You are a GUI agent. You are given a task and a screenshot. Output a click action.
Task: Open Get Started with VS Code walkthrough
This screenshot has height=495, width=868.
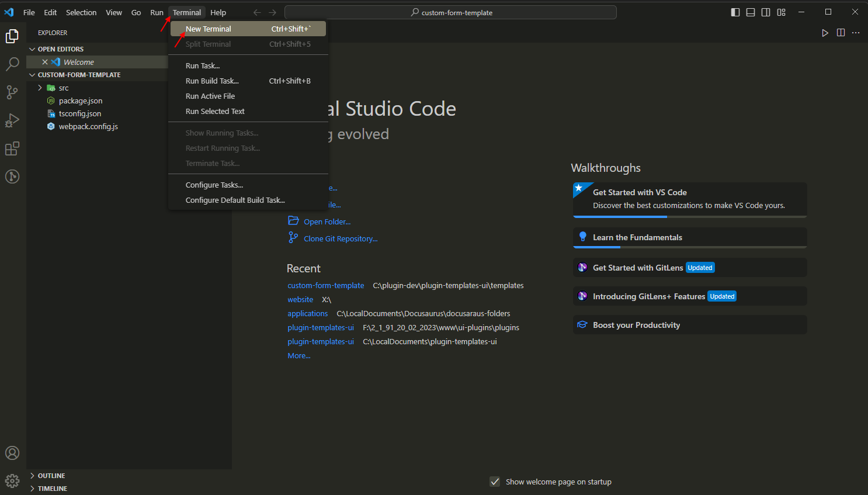click(690, 200)
